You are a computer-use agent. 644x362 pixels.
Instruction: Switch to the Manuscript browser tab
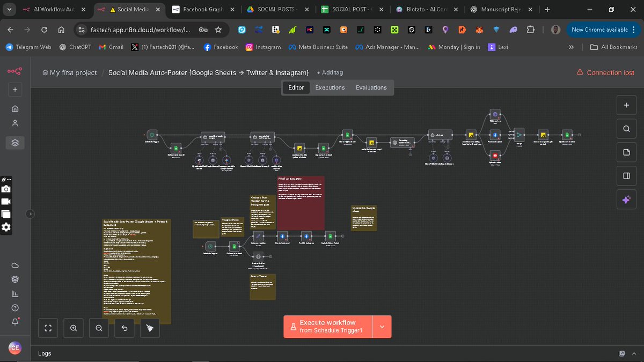501,9
